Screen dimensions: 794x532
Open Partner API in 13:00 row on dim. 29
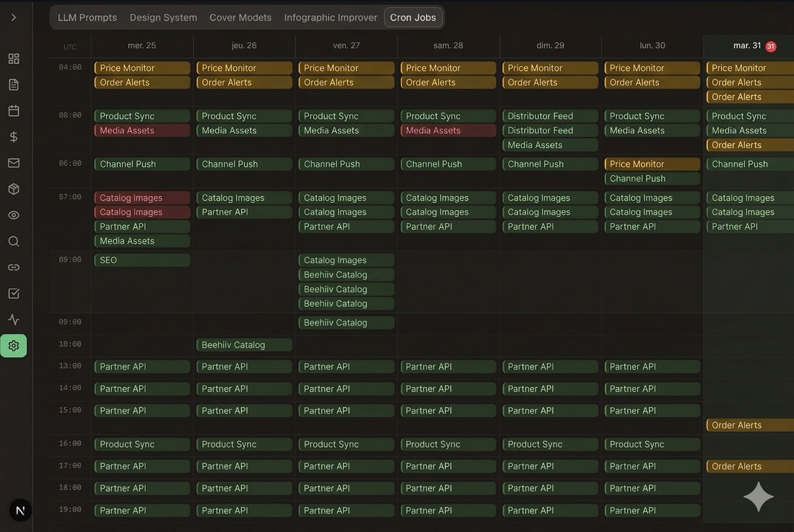(x=550, y=367)
